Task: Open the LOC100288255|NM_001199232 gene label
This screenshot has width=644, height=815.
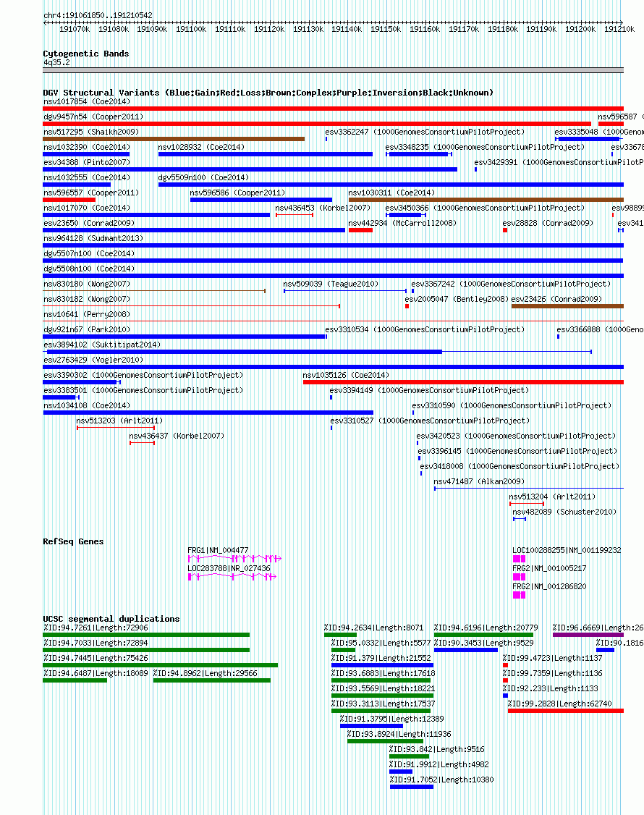Action: tap(567, 550)
